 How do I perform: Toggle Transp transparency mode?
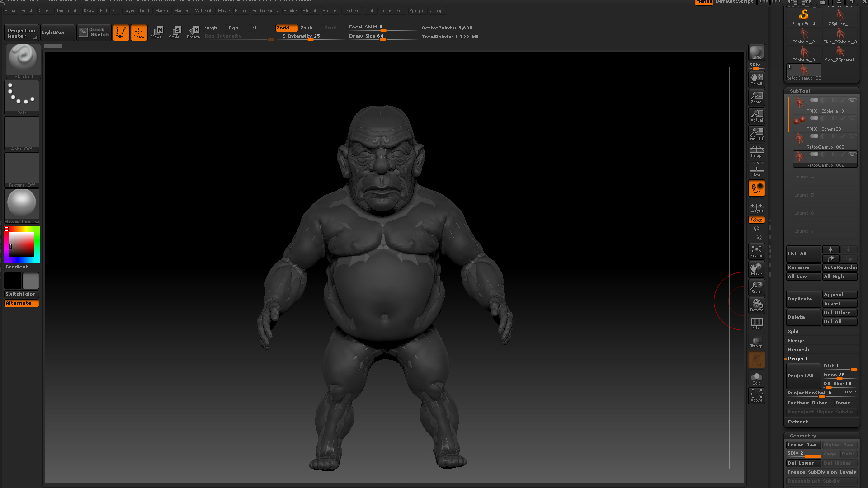756,342
